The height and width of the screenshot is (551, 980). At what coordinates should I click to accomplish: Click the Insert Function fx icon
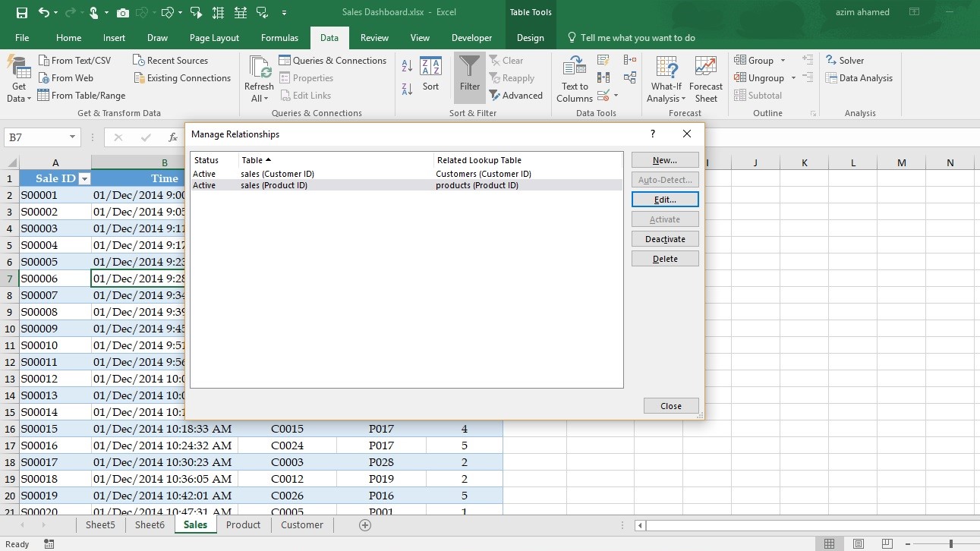pyautogui.click(x=173, y=137)
